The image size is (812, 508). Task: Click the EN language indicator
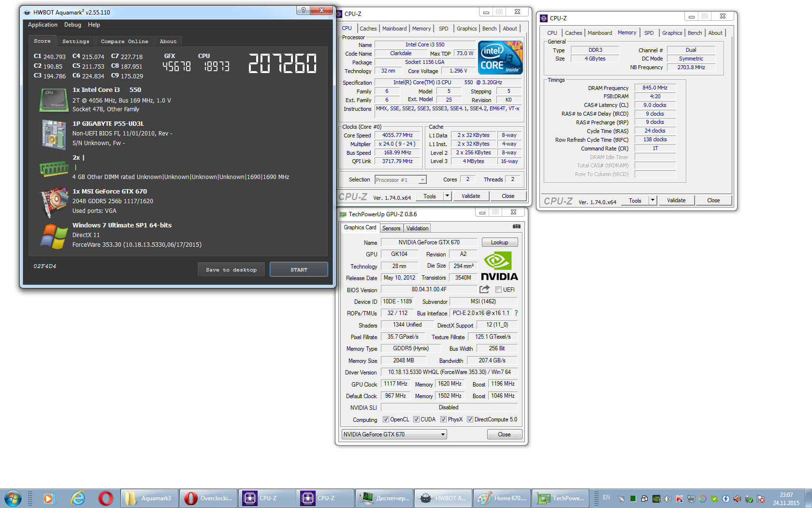(x=606, y=497)
